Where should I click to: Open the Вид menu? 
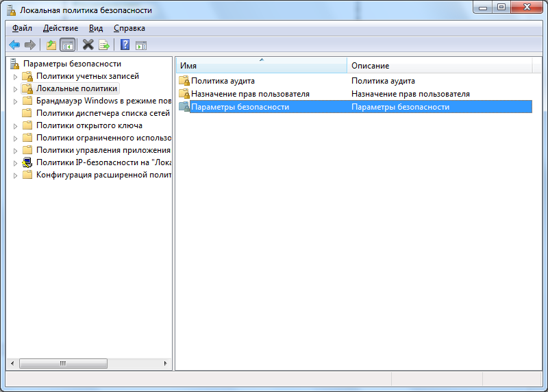[96, 28]
